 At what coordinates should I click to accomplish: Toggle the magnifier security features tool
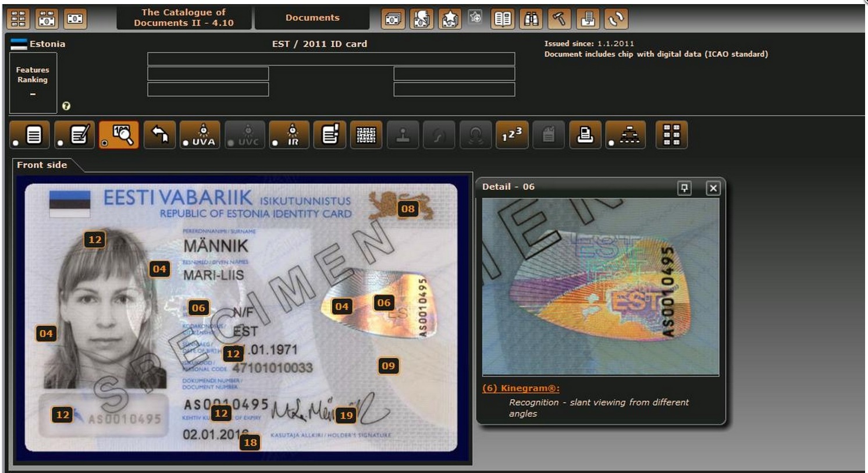(119, 135)
